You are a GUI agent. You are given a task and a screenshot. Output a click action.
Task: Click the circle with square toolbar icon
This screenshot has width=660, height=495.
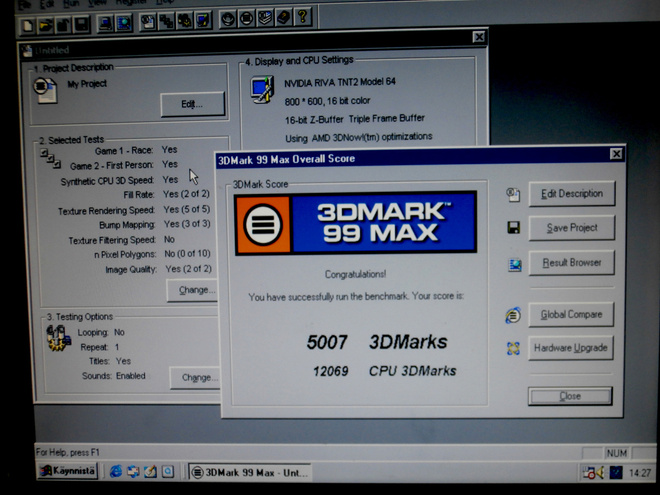(246, 19)
